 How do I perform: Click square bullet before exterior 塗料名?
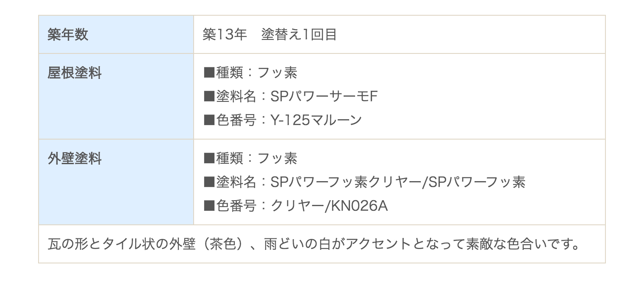pos(209,182)
